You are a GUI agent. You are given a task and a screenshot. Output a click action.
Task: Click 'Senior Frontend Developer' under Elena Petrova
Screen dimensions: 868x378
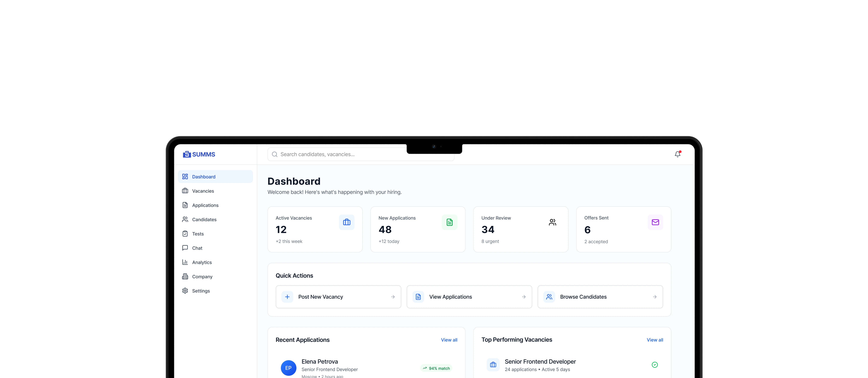330,370
